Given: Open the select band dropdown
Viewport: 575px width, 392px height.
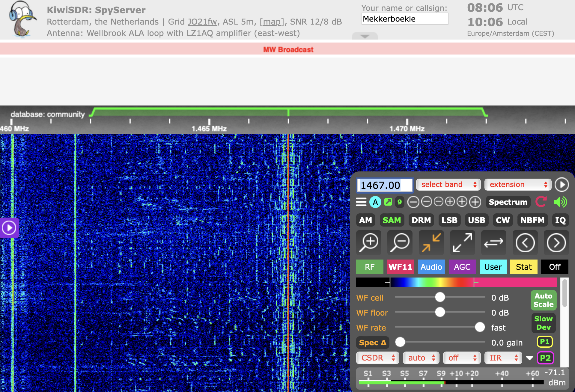Looking at the screenshot, I should coord(448,185).
